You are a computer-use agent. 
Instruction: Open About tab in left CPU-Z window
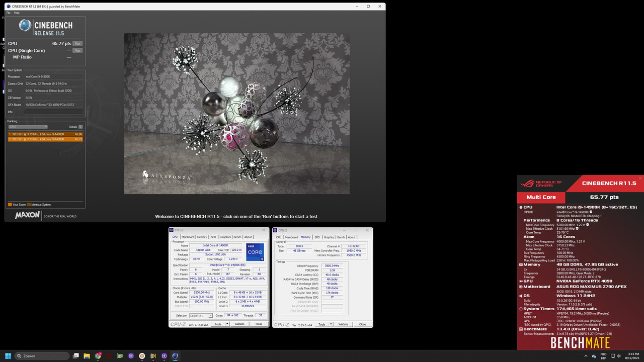click(248, 237)
